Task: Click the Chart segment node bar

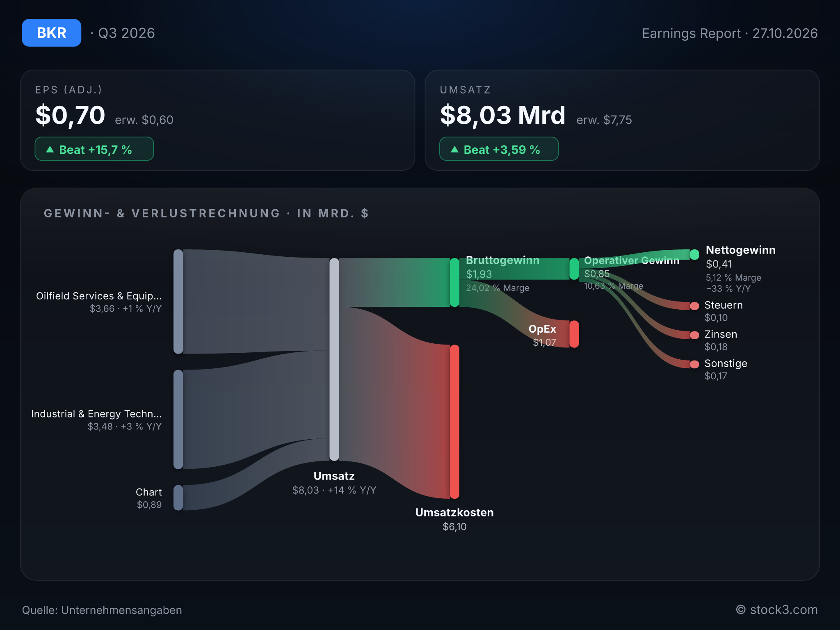Action: [x=178, y=498]
